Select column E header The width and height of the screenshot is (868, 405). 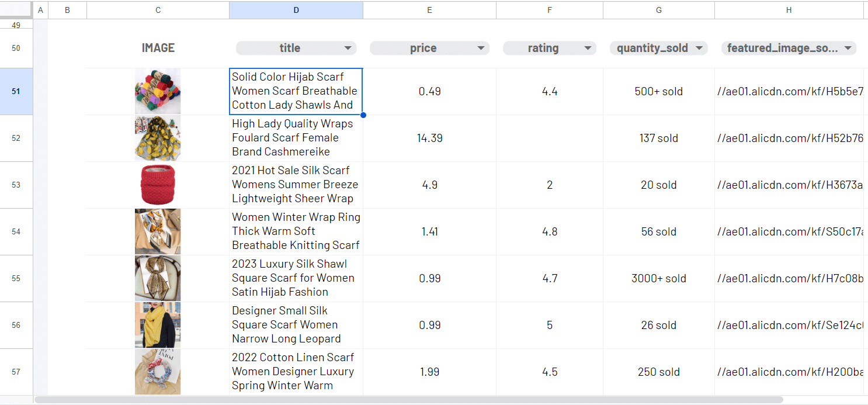tap(429, 10)
